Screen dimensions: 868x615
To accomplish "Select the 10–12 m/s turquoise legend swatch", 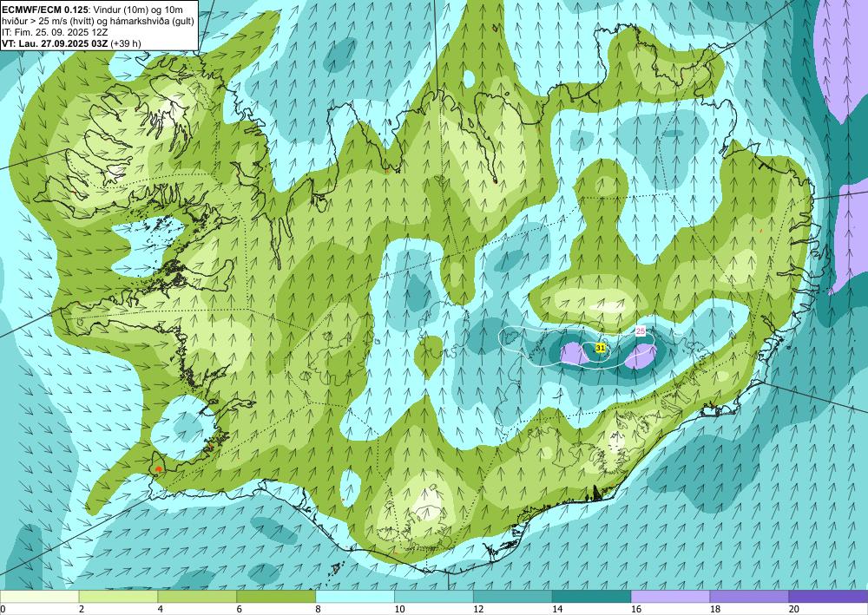I will coord(433,596).
